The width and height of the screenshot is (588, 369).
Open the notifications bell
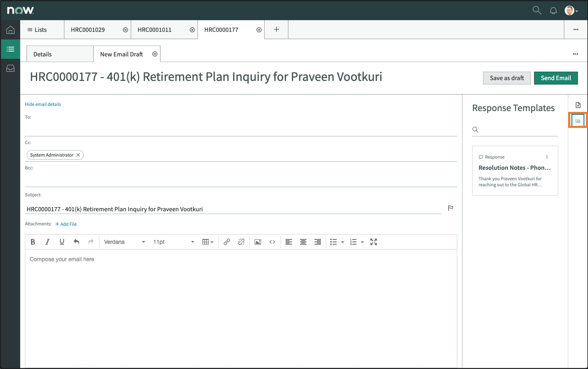[553, 11]
